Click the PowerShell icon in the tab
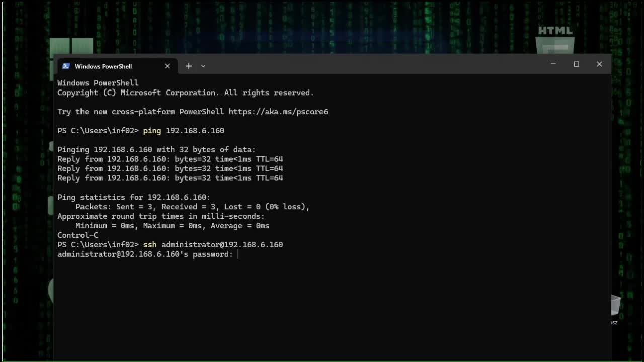 [66, 66]
